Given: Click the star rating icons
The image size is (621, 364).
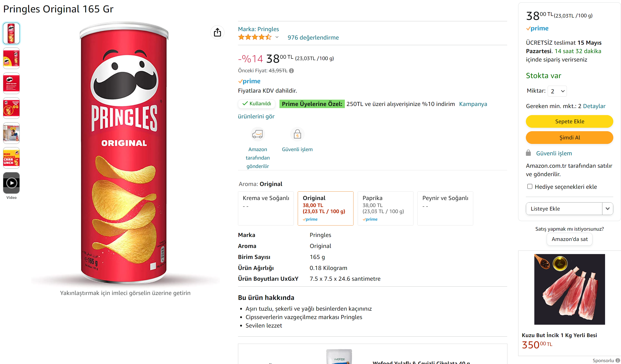Looking at the screenshot, I should coord(255,37).
